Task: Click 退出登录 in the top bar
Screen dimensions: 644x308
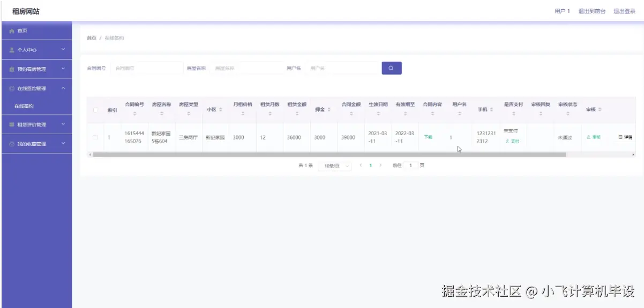Action: click(x=624, y=11)
